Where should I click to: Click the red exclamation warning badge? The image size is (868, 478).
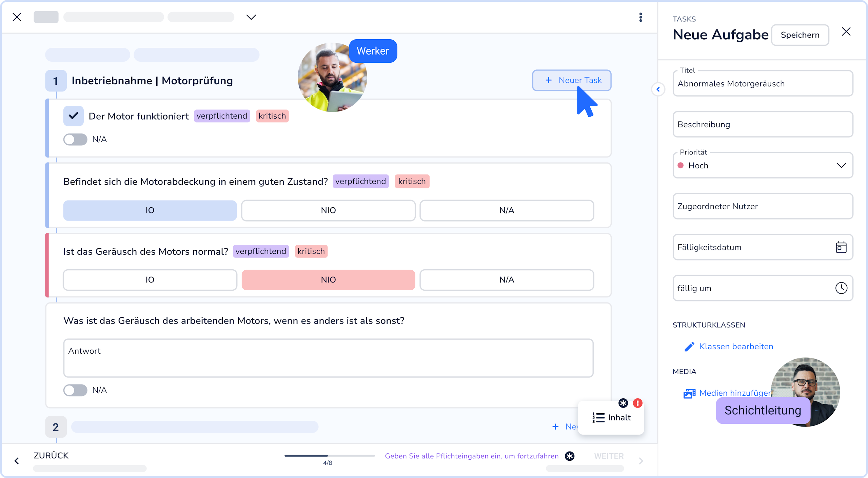[x=637, y=403]
